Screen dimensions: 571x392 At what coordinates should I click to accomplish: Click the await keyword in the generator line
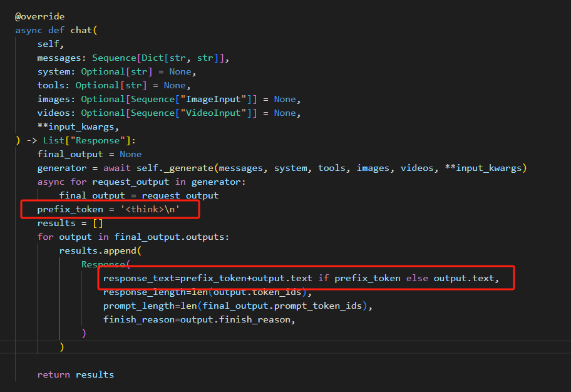(120, 168)
